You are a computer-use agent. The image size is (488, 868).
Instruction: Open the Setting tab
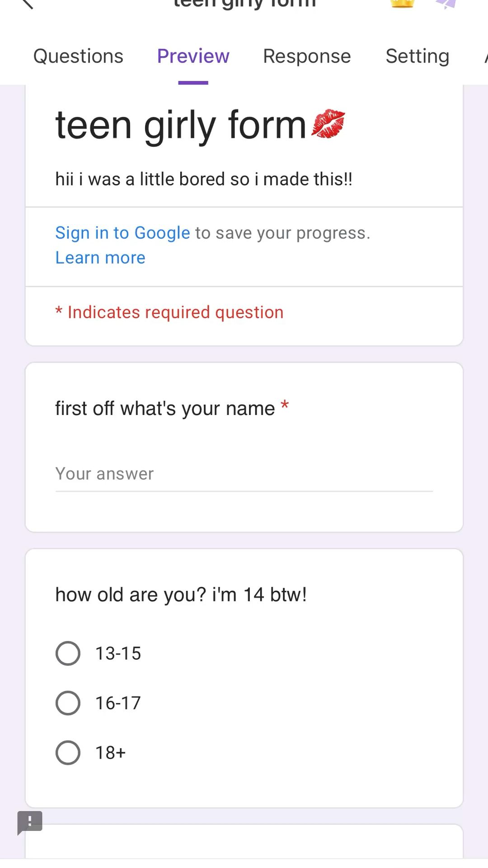(x=417, y=57)
